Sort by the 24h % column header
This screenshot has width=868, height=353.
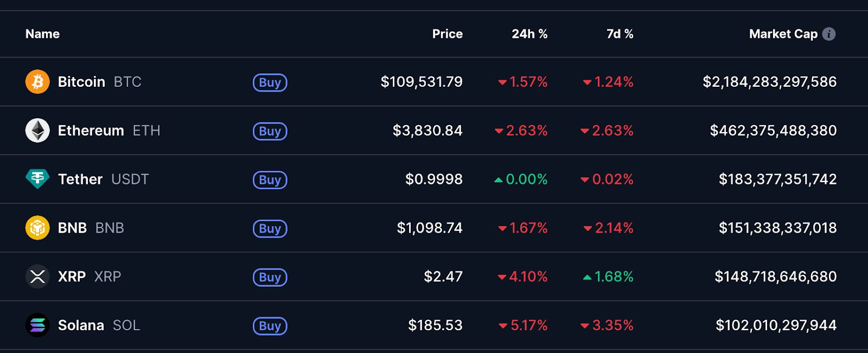tap(529, 34)
